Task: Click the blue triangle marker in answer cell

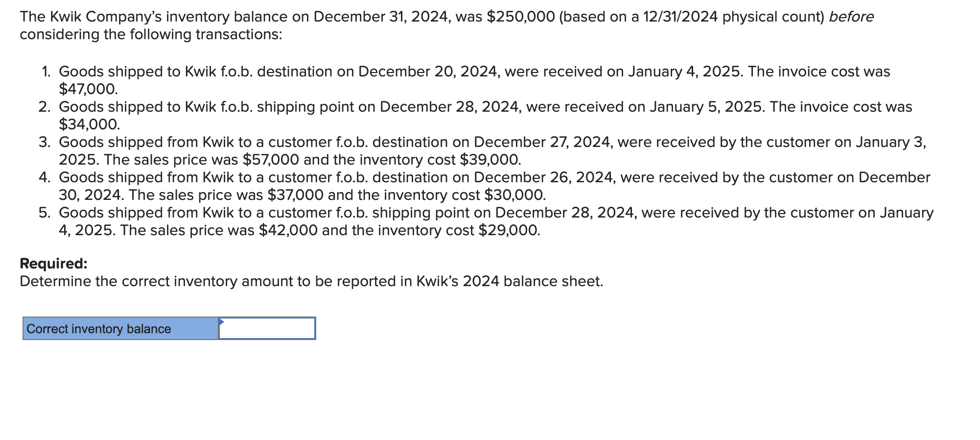Action: pyautogui.click(x=221, y=321)
